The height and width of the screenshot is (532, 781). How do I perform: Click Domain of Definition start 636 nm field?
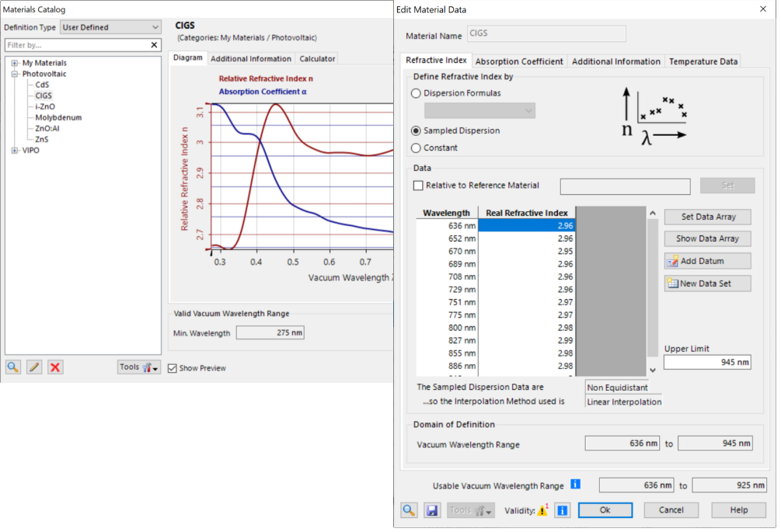click(x=622, y=443)
